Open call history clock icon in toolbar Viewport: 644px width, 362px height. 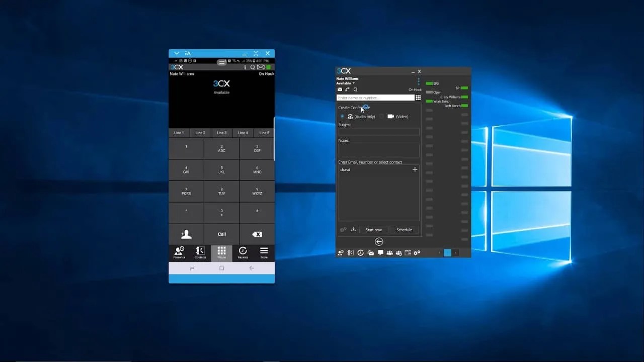pos(360,253)
